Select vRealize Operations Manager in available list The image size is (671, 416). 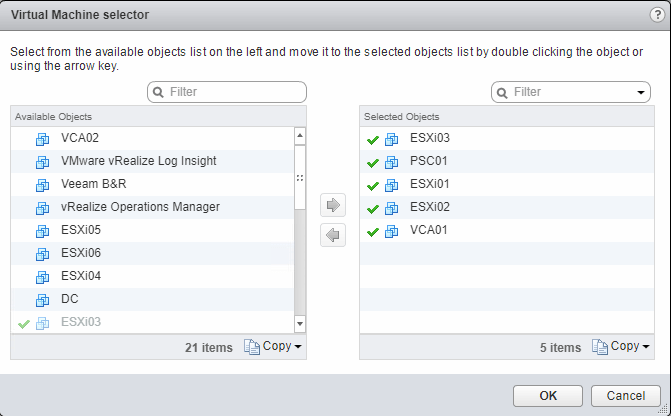click(140, 207)
